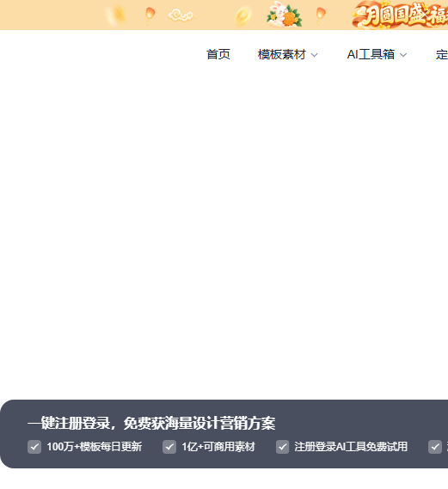
Task: Expand the chevron beside 模板素材
Action: pyautogui.click(x=314, y=55)
